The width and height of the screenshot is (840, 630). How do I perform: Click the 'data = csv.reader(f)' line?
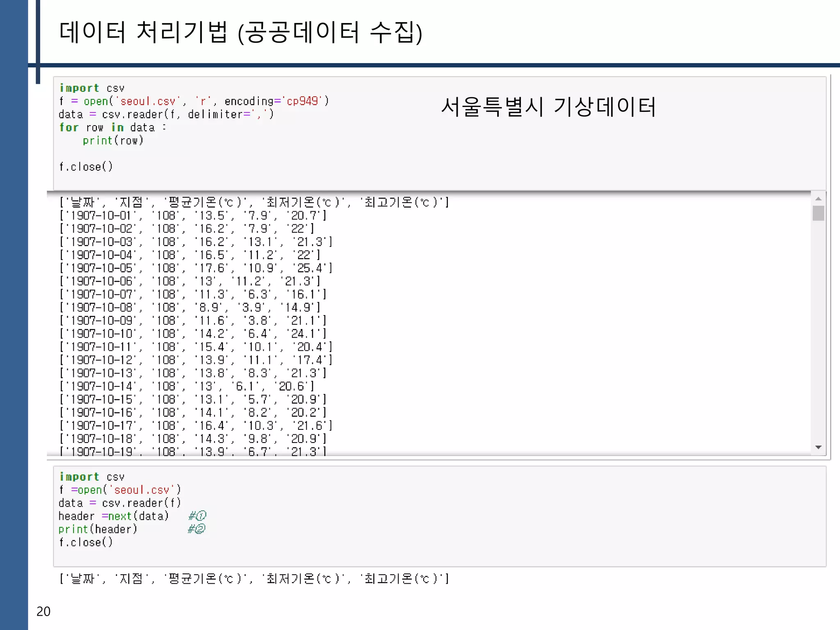[120, 503]
